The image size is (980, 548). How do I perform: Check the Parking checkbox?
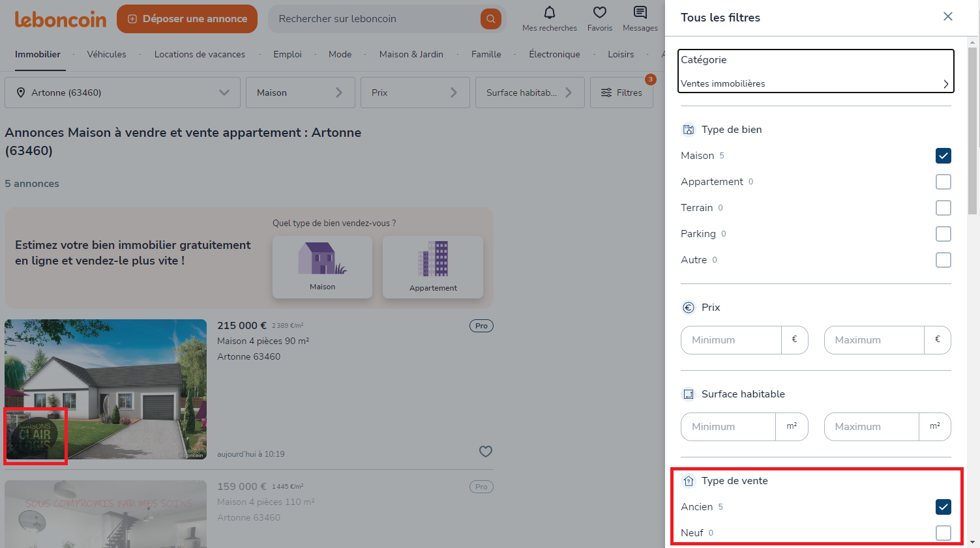(943, 234)
